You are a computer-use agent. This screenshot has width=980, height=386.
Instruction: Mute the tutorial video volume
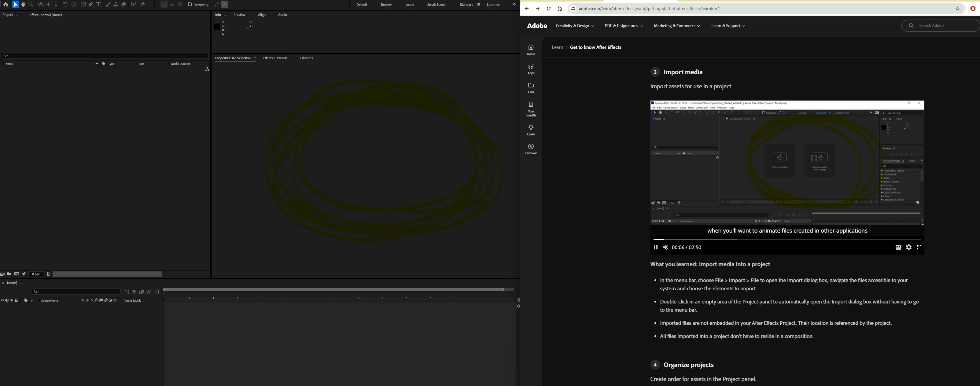(665, 248)
